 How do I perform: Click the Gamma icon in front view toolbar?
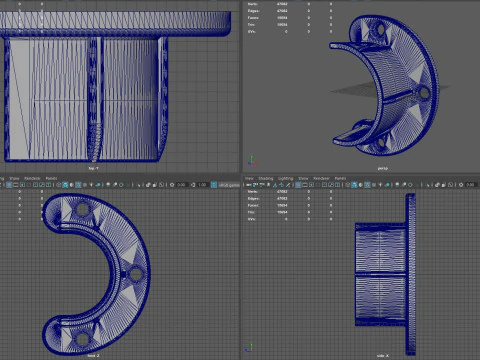193,185
